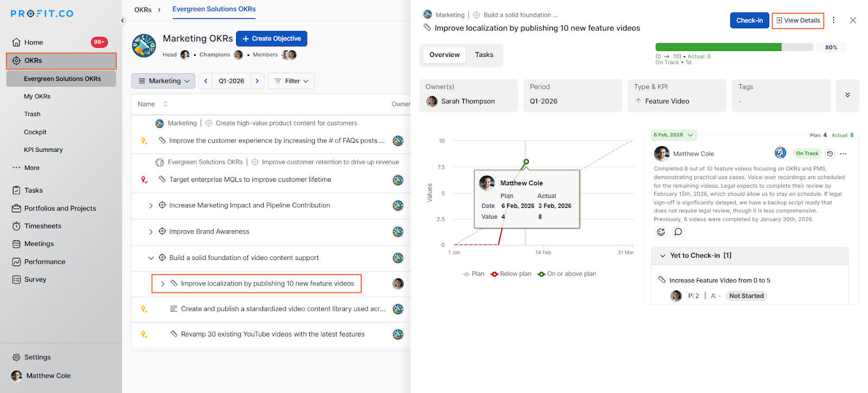Click the On Track status badge
The image size is (868, 393).
coord(807,154)
